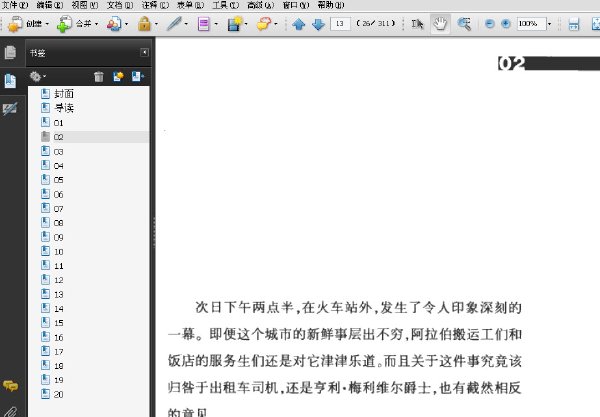Screen dimensions: 600x417
Task: Open the 工具 (Tools) menu
Action: (x=225, y=5)
